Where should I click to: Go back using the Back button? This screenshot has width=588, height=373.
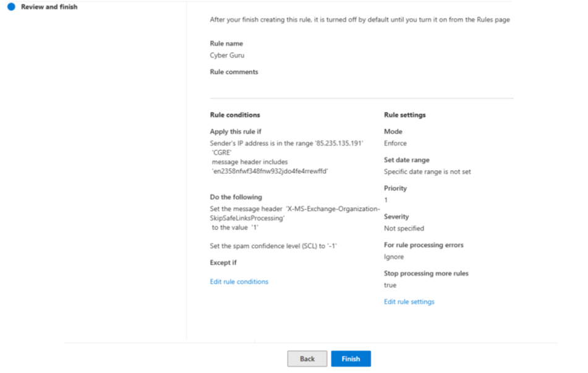click(x=307, y=359)
